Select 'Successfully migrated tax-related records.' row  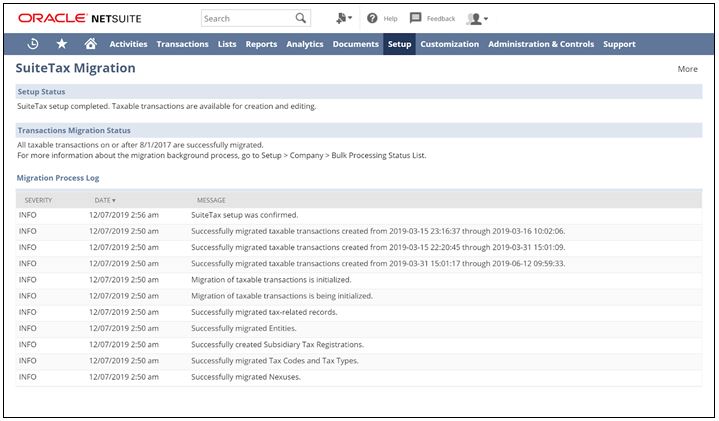pyautogui.click(x=359, y=312)
